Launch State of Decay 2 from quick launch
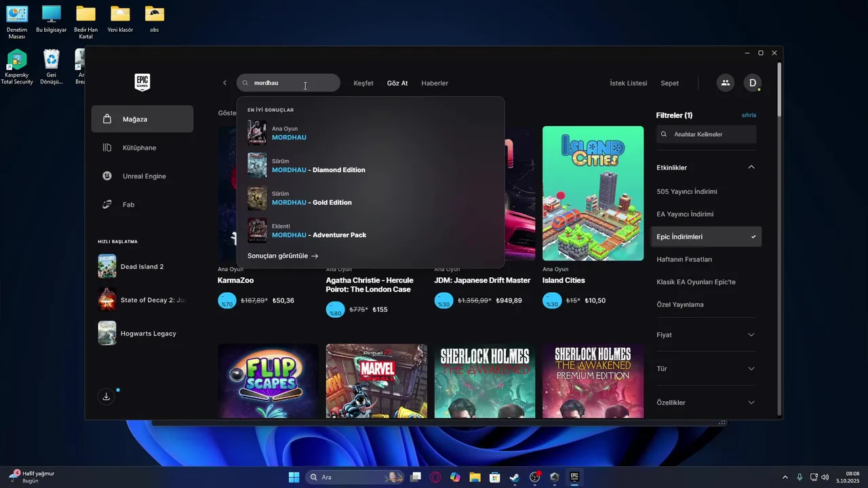 pos(142,300)
